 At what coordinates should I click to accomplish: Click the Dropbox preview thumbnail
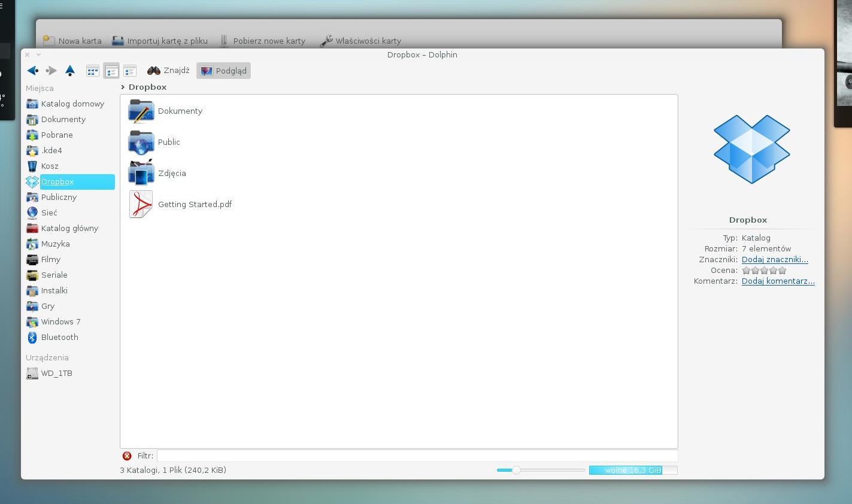(x=752, y=149)
